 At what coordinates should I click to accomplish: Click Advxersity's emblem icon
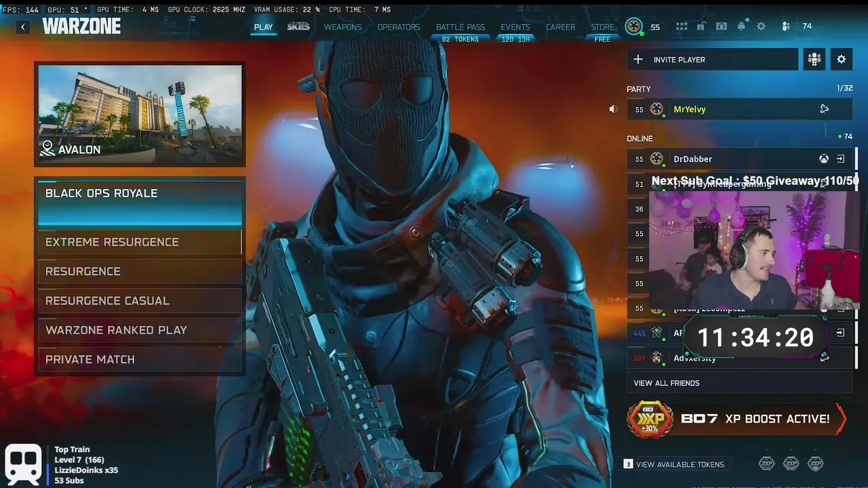click(x=656, y=358)
